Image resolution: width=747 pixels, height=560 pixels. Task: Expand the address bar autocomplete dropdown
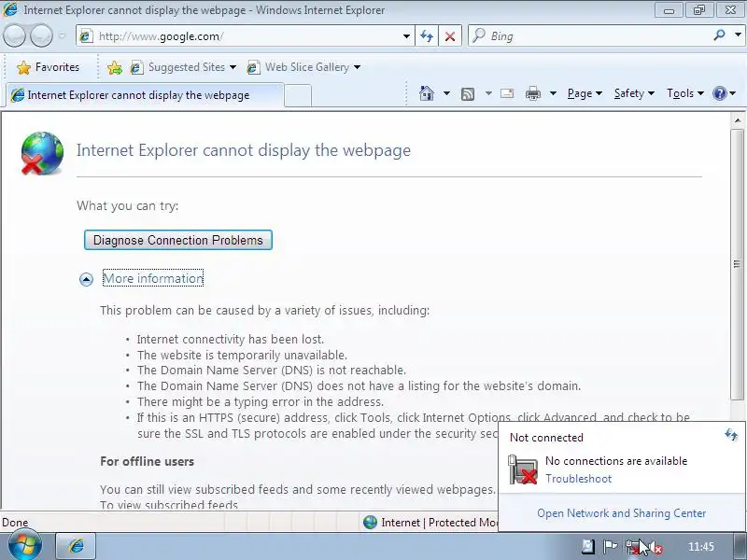(x=406, y=36)
